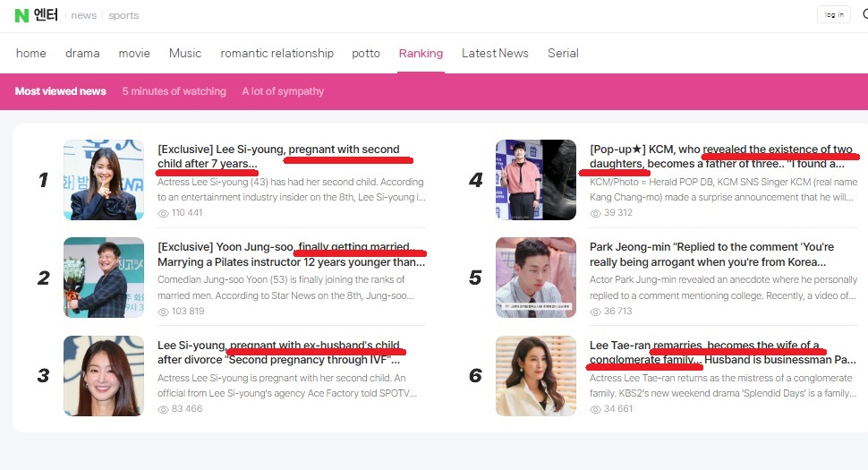Open the potto tab
The image size is (868, 470).
click(x=366, y=53)
